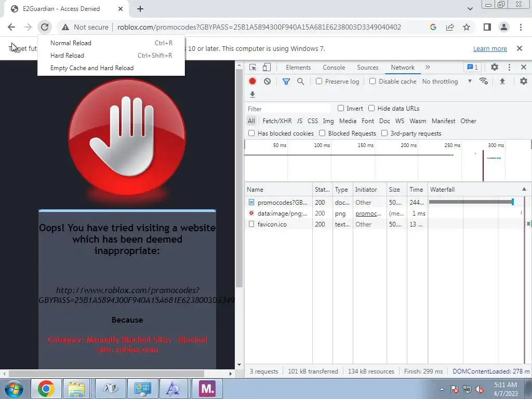This screenshot has height=399, width=532.
Task: Filter requests by Fetch/XHR
Action: coord(277,121)
